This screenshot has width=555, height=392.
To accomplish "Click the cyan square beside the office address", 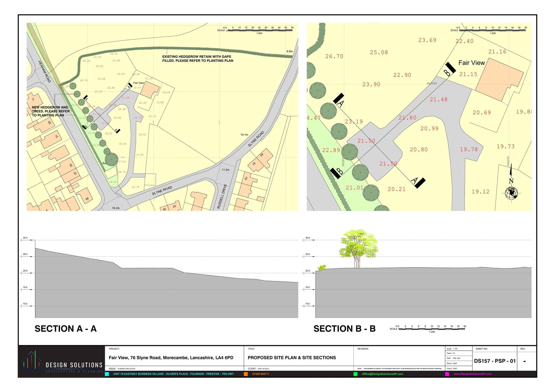I will click(x=107, y=374).
